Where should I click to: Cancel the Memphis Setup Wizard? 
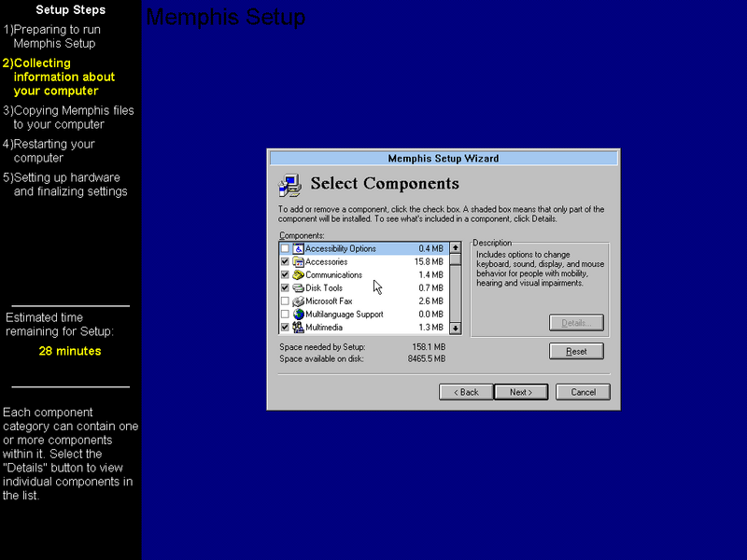[583, 392]
